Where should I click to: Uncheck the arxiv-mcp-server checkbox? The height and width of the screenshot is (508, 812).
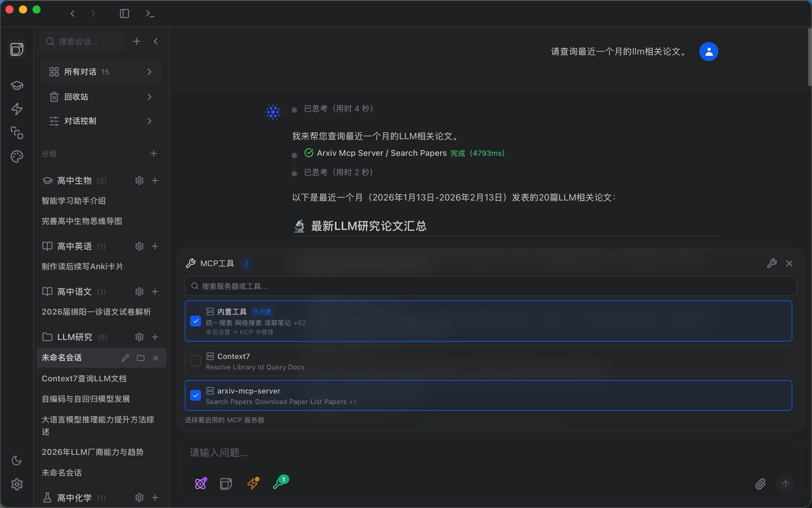click(x=196, y=395)
